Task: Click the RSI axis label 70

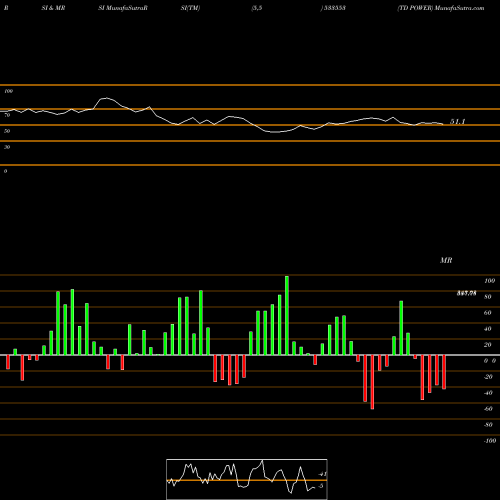Action: (7, 115)
